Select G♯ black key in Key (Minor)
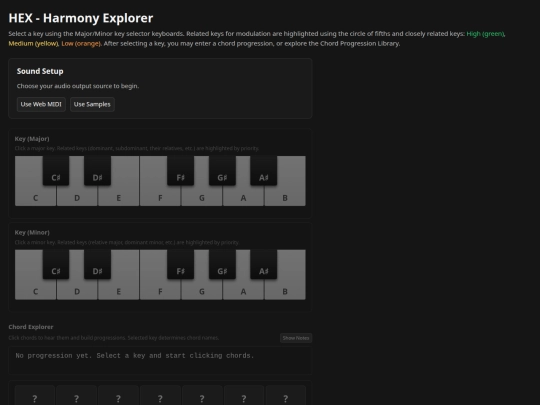 click(222, 264)
